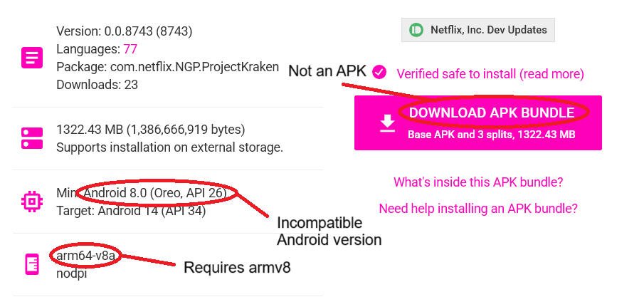Click the Android chip processor icon
This screenshot has width=644, height=297.
[x=32, y=202]
